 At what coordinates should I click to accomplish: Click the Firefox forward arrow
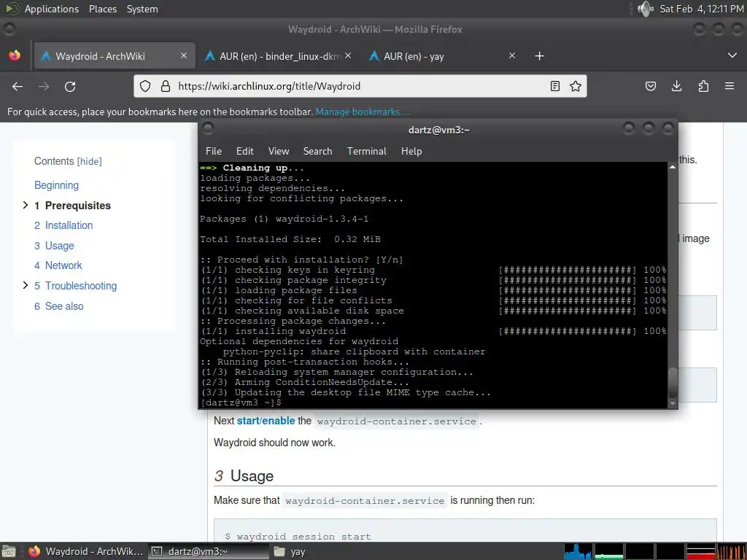pyautogui.click(x=44, y=86)
